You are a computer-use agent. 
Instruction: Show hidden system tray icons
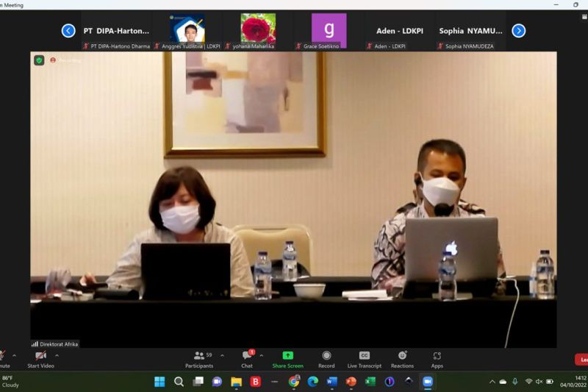pos(492,382)
